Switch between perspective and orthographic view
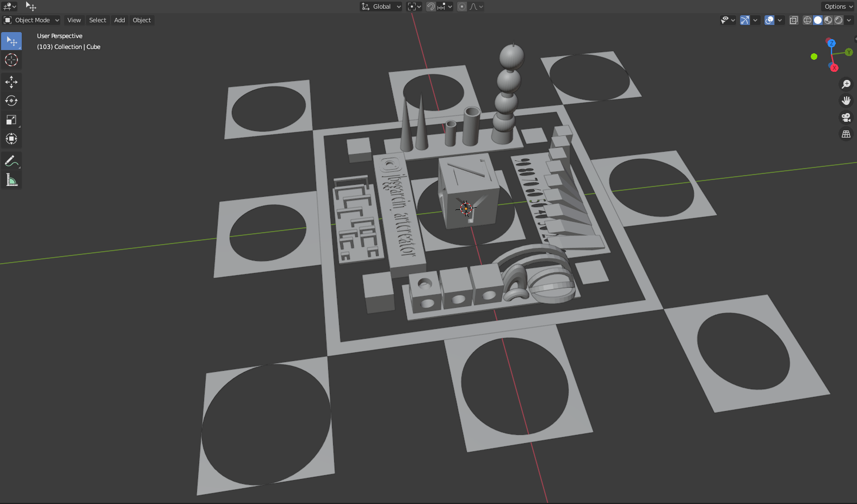 (846, 134)
